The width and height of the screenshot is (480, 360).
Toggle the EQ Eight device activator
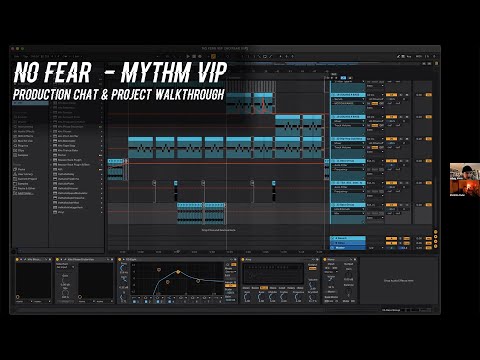point(120,259)
